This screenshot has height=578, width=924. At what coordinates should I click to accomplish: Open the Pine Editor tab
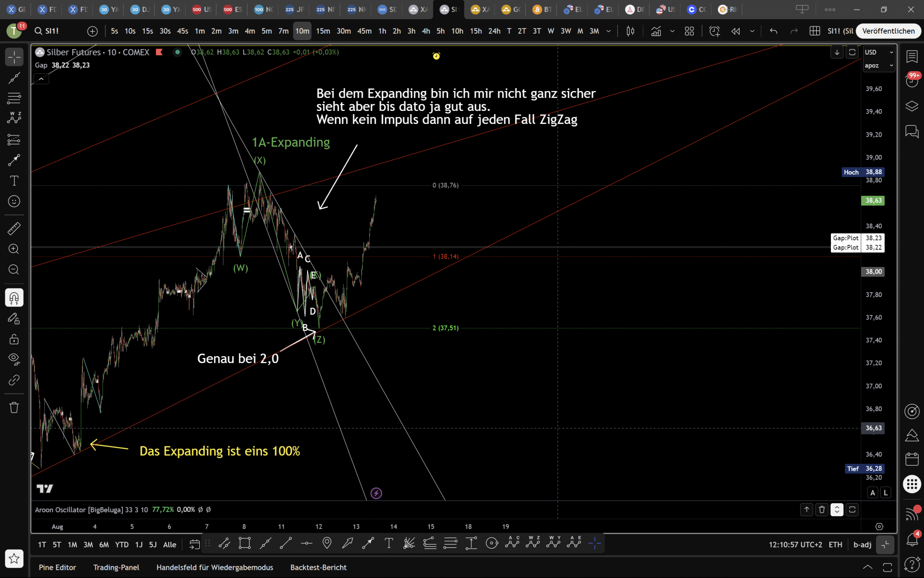(x=57, y=567)
